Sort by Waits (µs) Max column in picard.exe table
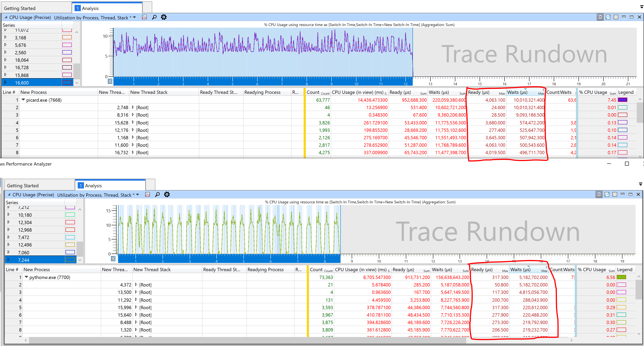Screen dimensions: 644x346 point(526,92)
